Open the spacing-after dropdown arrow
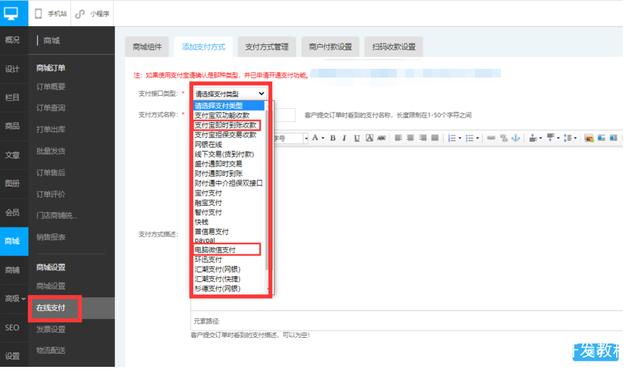 point(558,138)
